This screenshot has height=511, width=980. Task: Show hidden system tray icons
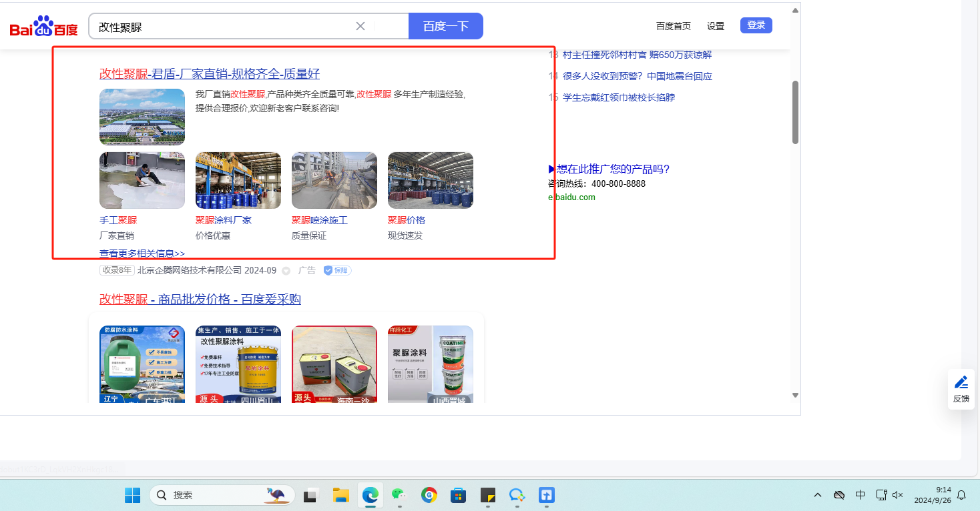[817, 495]
